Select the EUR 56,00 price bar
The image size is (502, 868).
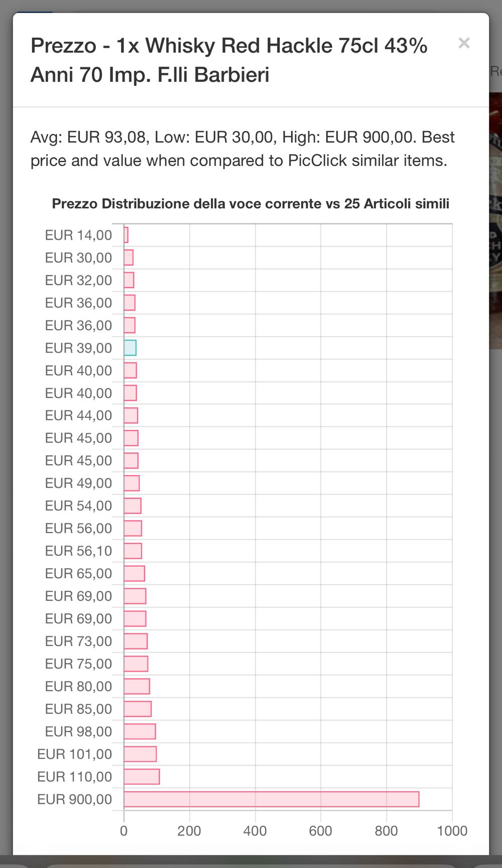pos(133,528)
